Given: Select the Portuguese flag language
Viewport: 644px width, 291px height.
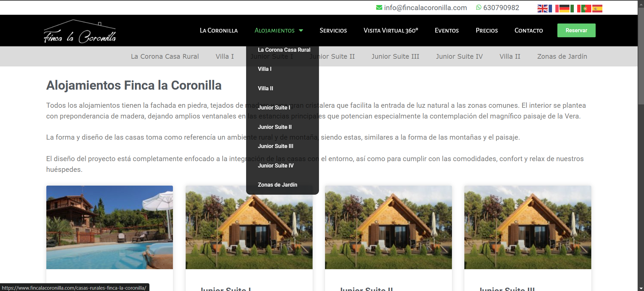Looking at the screenshot, I should click(x=586, y=8).
